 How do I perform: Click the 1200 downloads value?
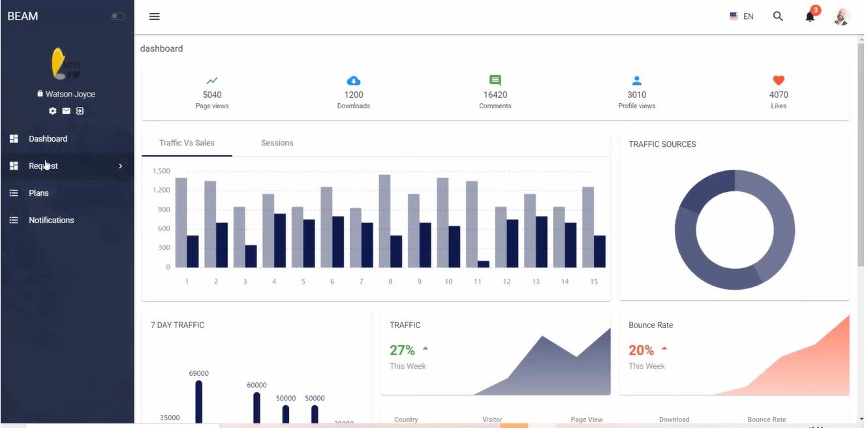354,95
